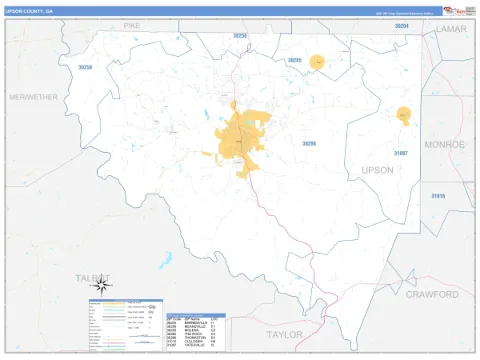
Task: Select the THOMASTON row in the ZIP table
Action: tap(191, 338)
